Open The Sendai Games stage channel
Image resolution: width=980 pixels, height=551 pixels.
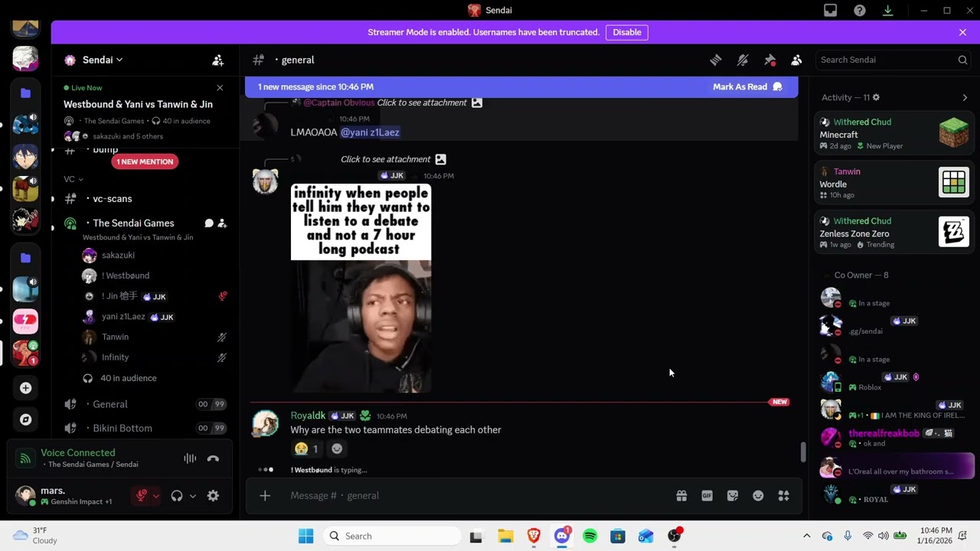tap(133, 223)
